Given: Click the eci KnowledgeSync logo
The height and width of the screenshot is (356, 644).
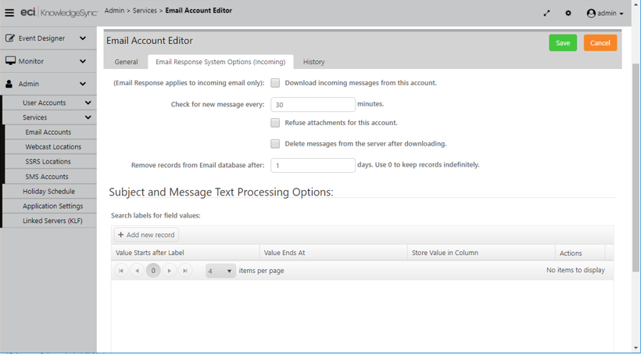Looking at the screenshot, I should click(59, 13).
